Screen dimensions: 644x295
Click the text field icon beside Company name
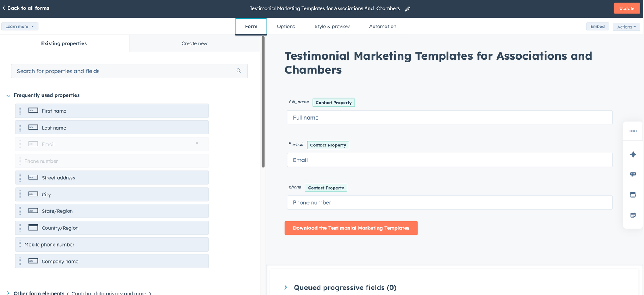(33, 261)
